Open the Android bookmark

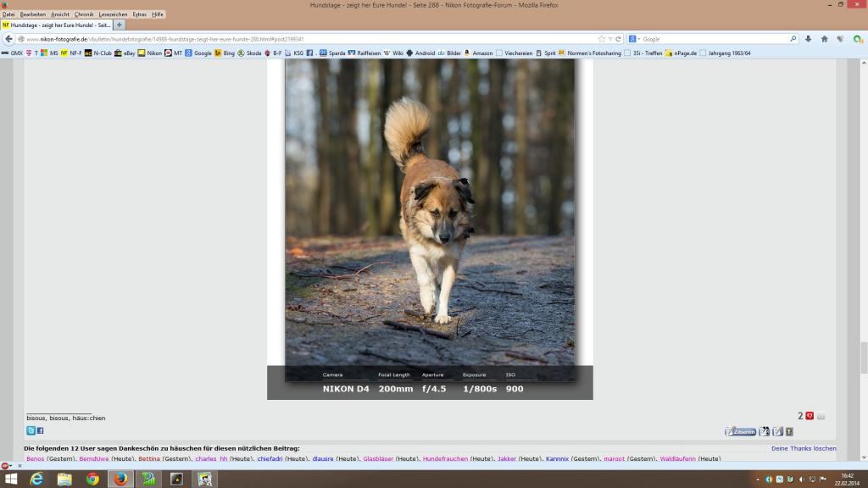[x=420, y=53]
